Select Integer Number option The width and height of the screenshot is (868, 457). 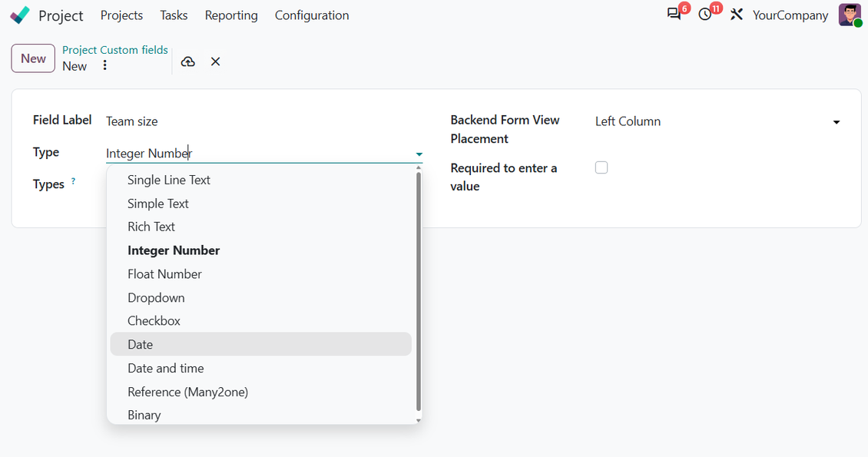click(x=260, y=250)
